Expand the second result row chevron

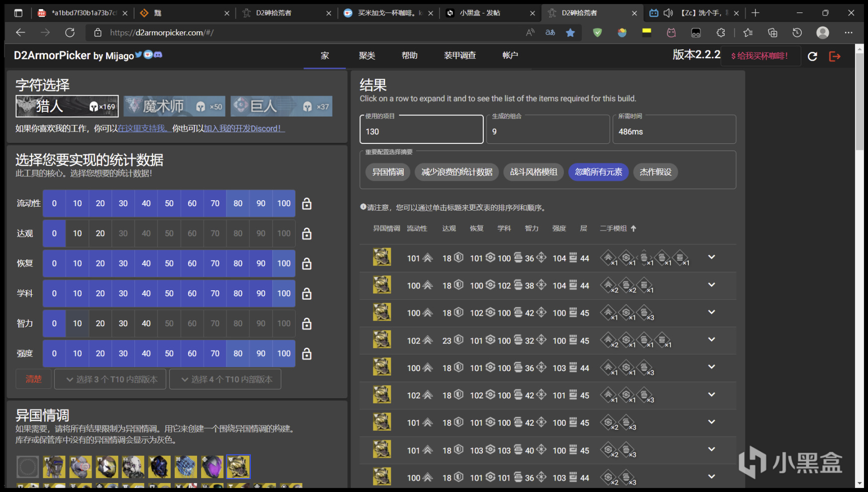click(712, 285)
